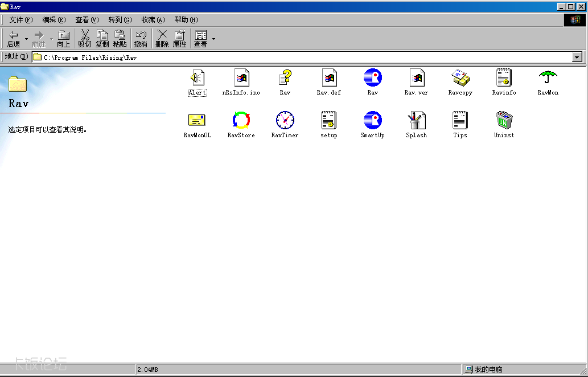Click the Cut (剪切) scissors button
588x377 pixels.
(x=85, y=39)
